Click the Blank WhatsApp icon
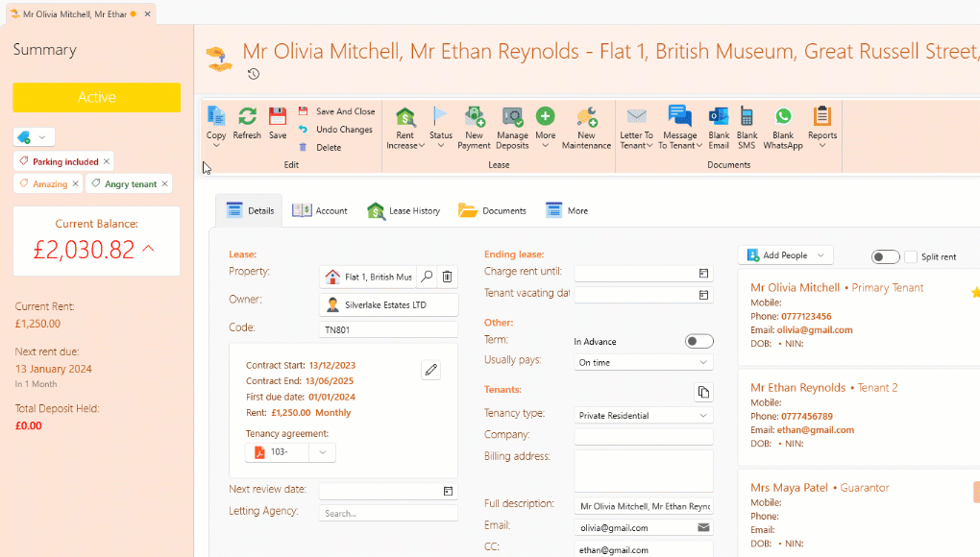This screenshot has width=980, height=557. (x=783, y=117)
